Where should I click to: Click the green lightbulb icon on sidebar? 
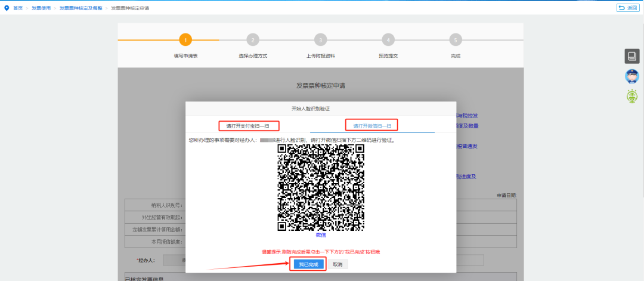click(x=632, y=95)
